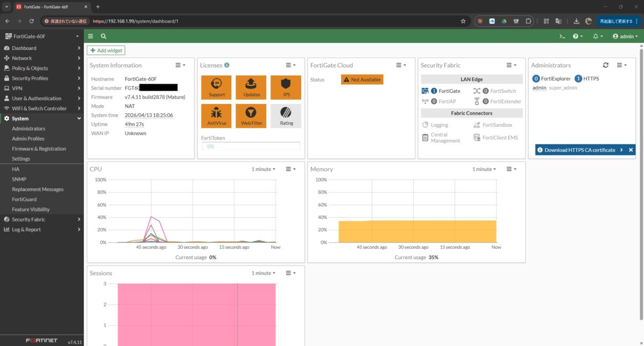
Task: Dismiss the HTTPS CA certificate banner
Action: pyautogui.click(x=631, y=150)
